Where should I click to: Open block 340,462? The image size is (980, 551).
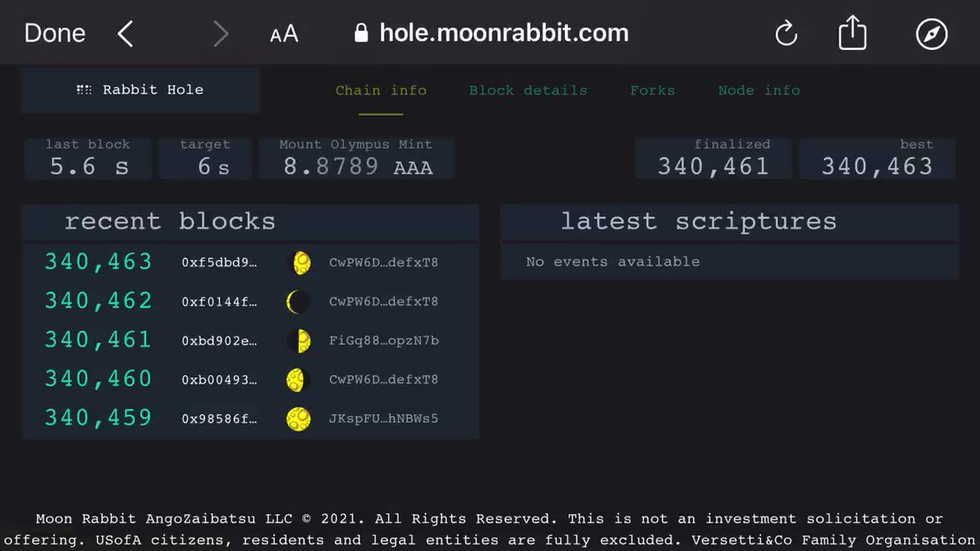pyautogui.click(x=98, y=301)
